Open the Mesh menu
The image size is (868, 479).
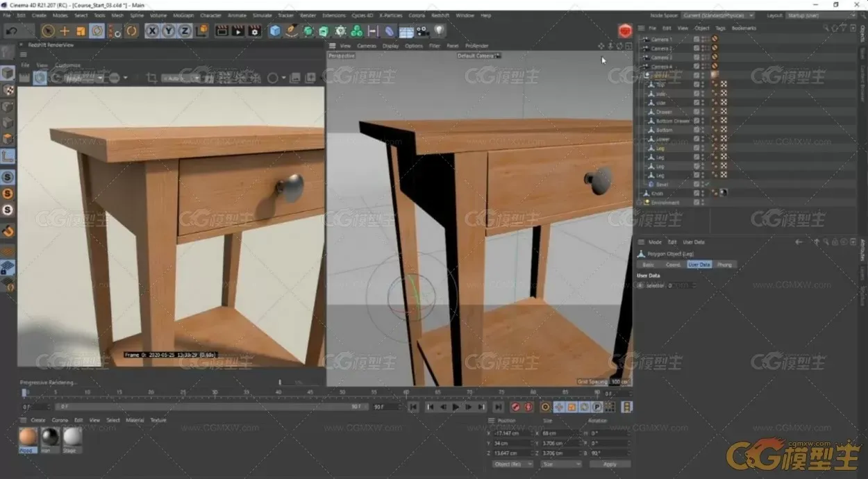coord(117,15)
